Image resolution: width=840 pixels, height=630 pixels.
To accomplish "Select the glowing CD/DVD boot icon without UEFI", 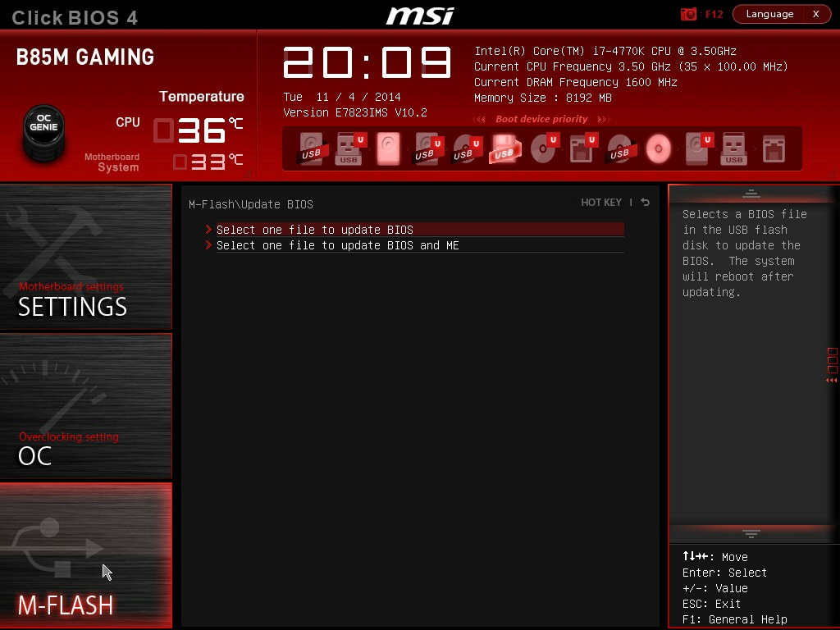I will point(659,149).
